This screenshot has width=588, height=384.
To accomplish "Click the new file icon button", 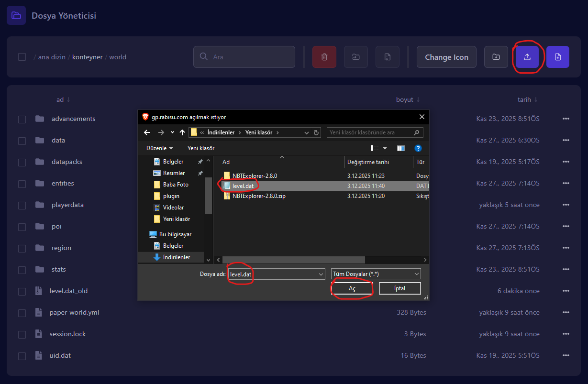I will point(558,57).
